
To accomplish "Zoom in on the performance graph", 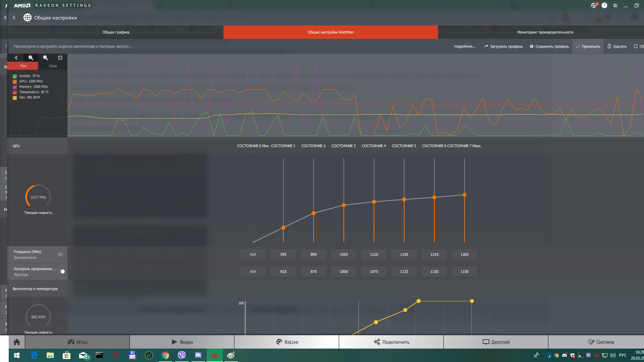I will pos(31,58).
